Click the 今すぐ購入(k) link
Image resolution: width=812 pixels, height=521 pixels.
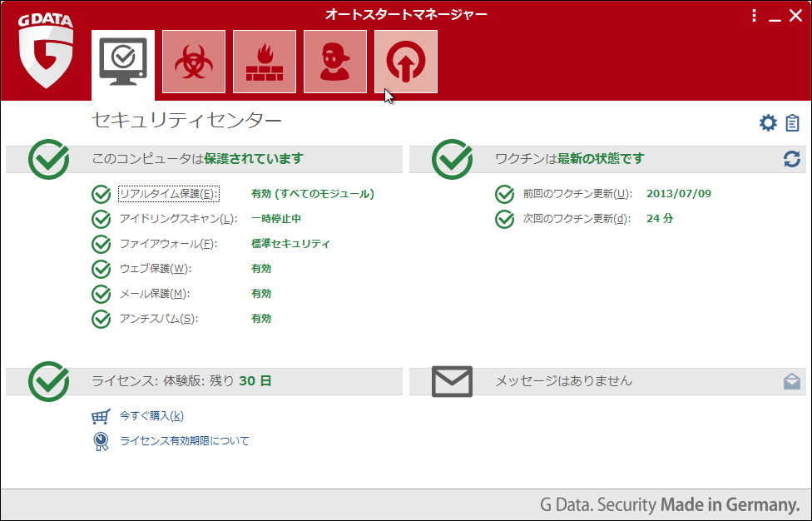click(x=151, y=416)
